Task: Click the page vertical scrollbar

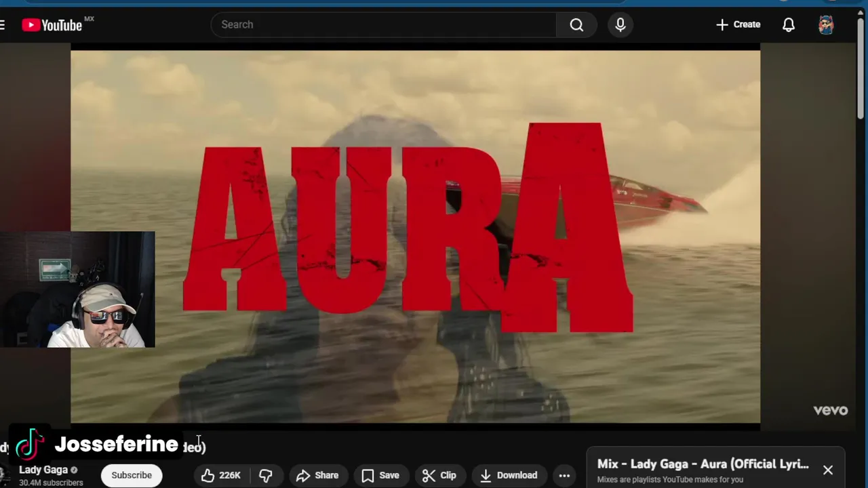Action: (x=861, y=68)
